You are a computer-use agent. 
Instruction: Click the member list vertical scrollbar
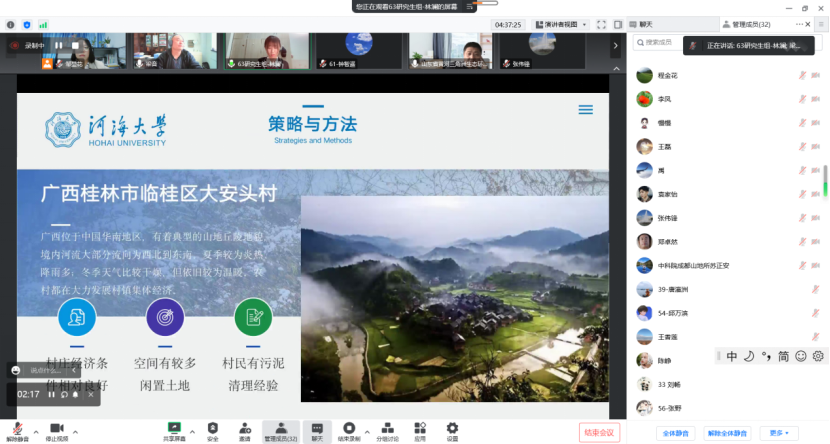tap(826, 180)
